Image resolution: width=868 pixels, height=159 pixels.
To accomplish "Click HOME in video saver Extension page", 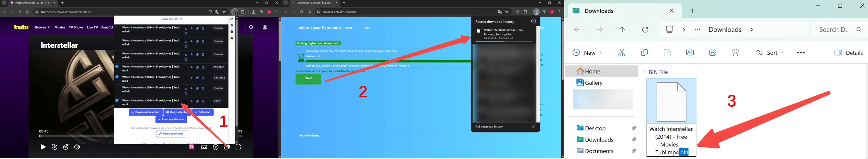I will (x=349, y=28).
